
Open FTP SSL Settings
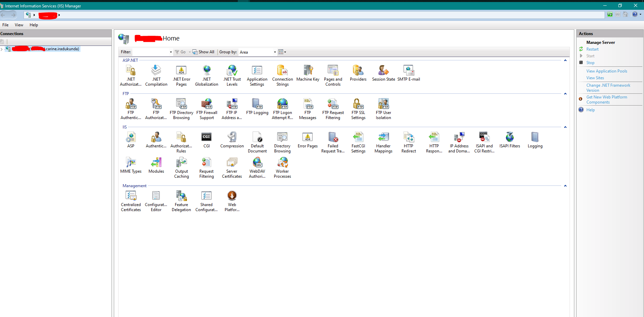click(x=358, y=109)
